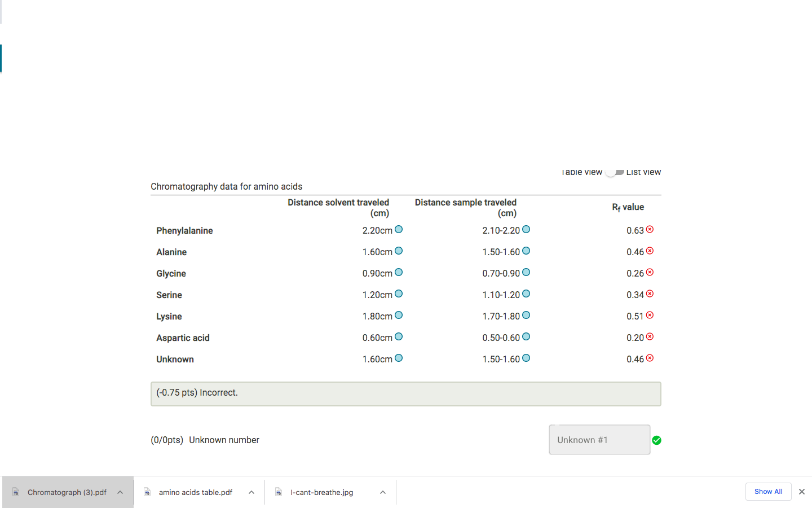Click the file icon for amino acids table.pdf
The width and height of the screenshot is (812, 508).
(x=147, y=492)
